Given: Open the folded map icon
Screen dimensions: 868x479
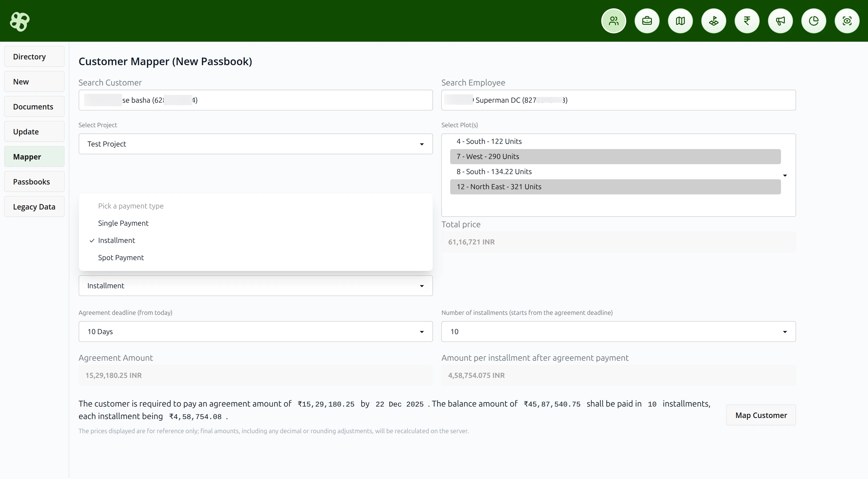Looking at the screenshot, I should pyautogui.click(x=680, y=21).
